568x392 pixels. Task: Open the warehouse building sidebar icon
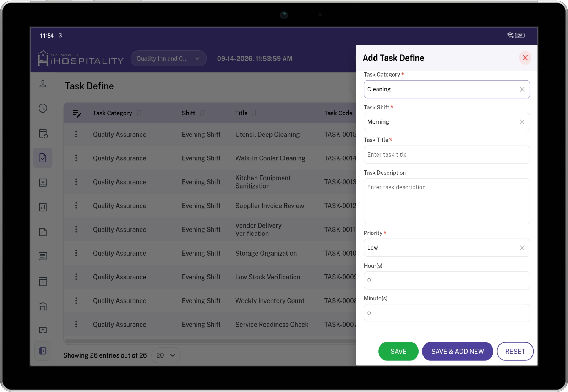pyautogui.click(x=43, y=306)
